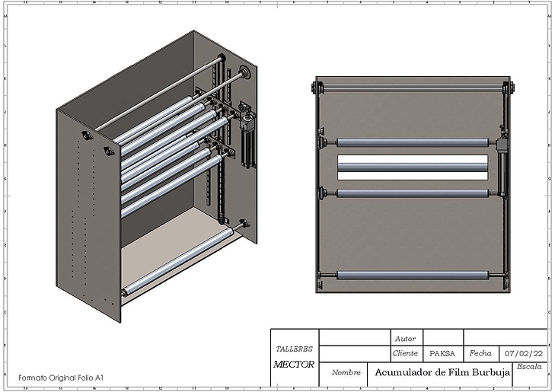This screenshot has width=555, height=392.
Task: Select the 'Escala' label
Action: click(529, 367)
